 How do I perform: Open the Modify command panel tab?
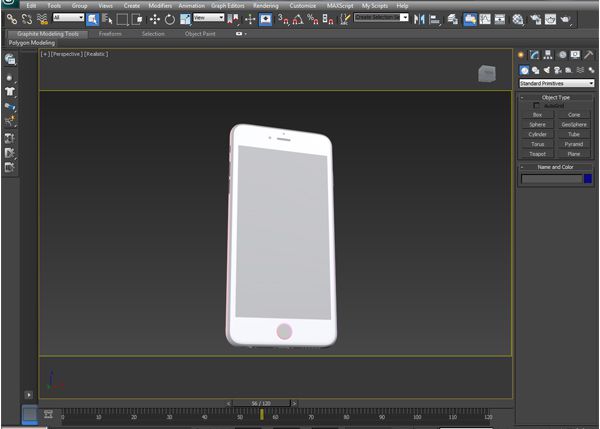tap(535, 55)
